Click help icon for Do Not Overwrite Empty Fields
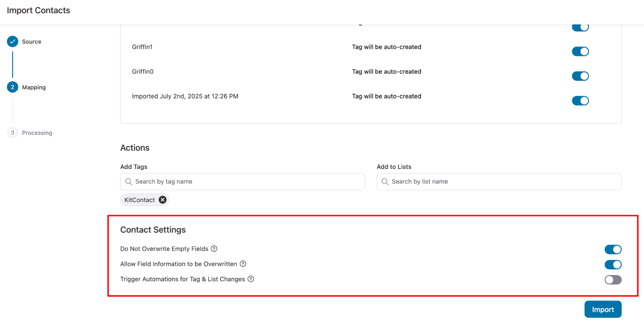644x323 pixels. tap(214, 249)
